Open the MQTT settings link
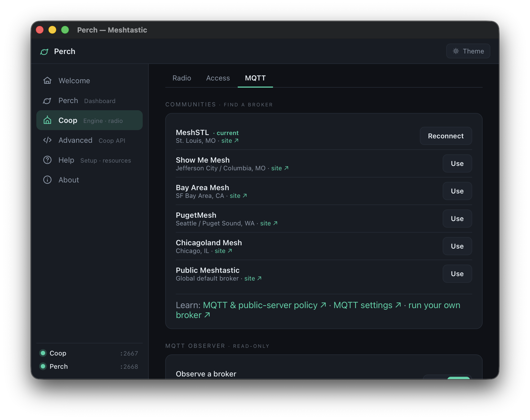The width and height of the screenshot is (530, 420). pyautogui.click(x=367, y=305)
